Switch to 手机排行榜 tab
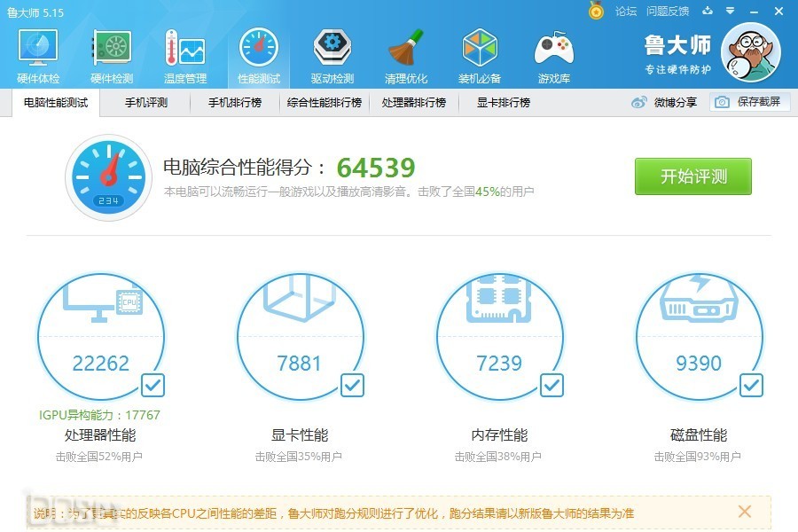This screenshot has height=532, width=798. point(235,103)
